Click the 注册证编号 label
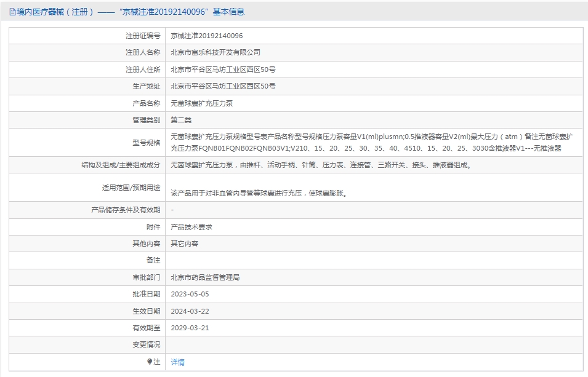The image size is (588, 377). [143, 36]
